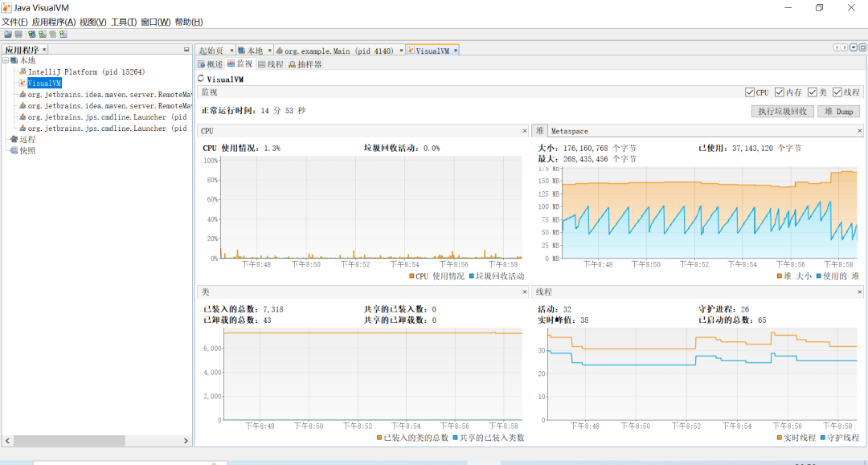Image resolution: width=868 pixels, height=465 pixels.
Task: Maximize the editor window area icon
Action: tap(862, 47)
